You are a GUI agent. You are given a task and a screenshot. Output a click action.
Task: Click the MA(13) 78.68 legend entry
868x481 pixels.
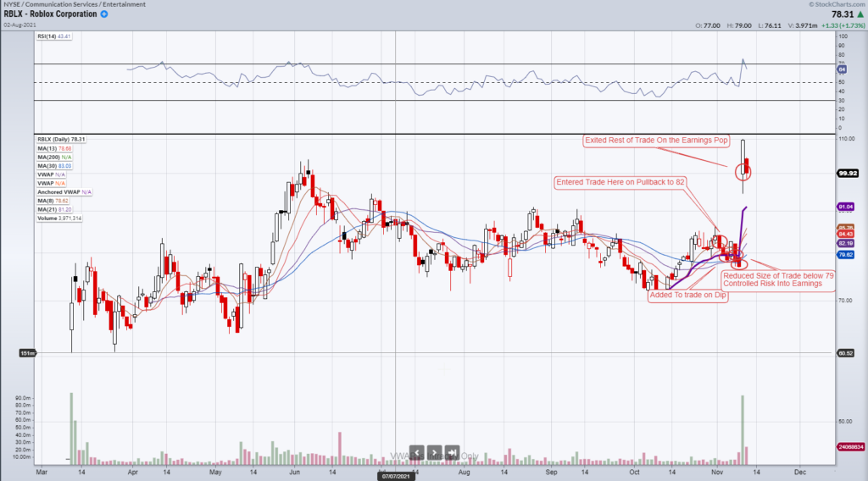point(54,148)
